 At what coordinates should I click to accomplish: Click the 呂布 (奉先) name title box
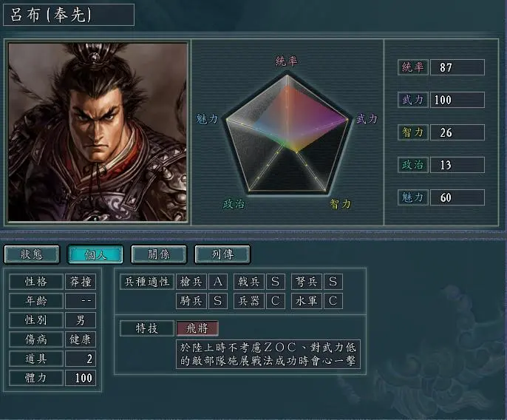tap(69, 15)
